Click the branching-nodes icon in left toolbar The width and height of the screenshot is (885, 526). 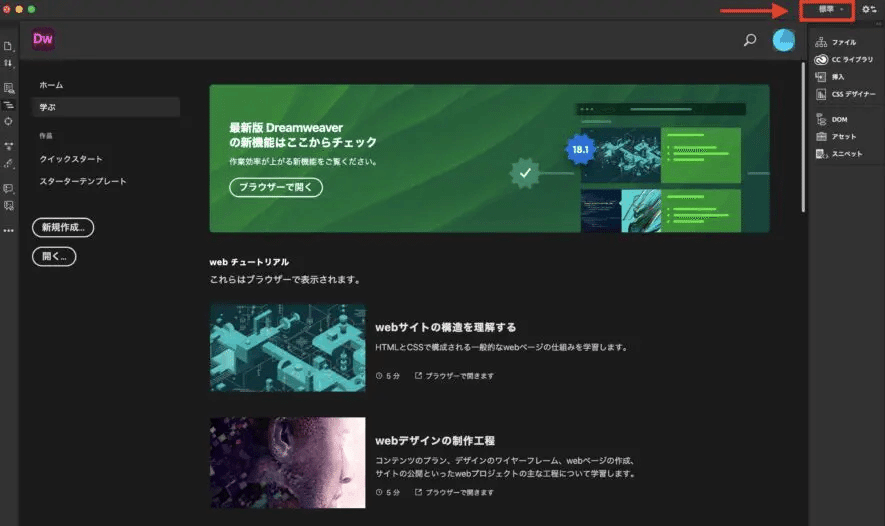pos(8,147)
